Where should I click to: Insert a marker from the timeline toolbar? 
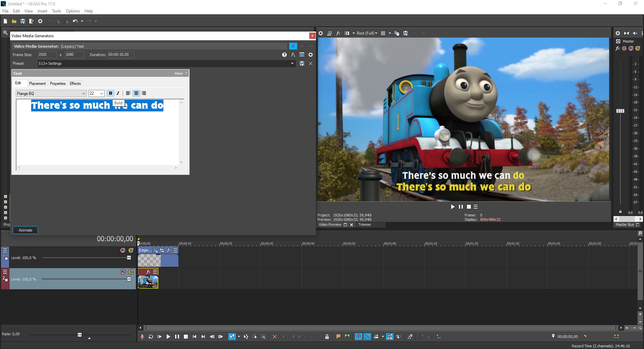(x=338, y=337)
